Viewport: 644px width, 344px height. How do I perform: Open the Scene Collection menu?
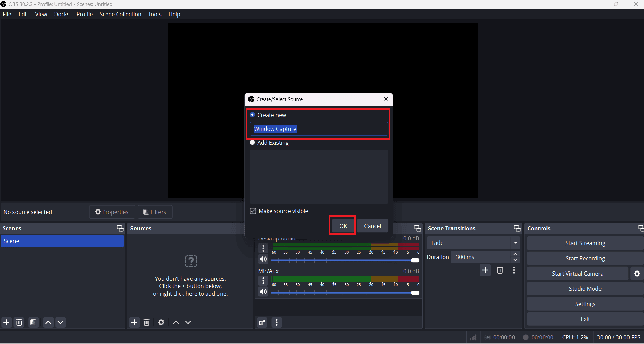(120, 14)
